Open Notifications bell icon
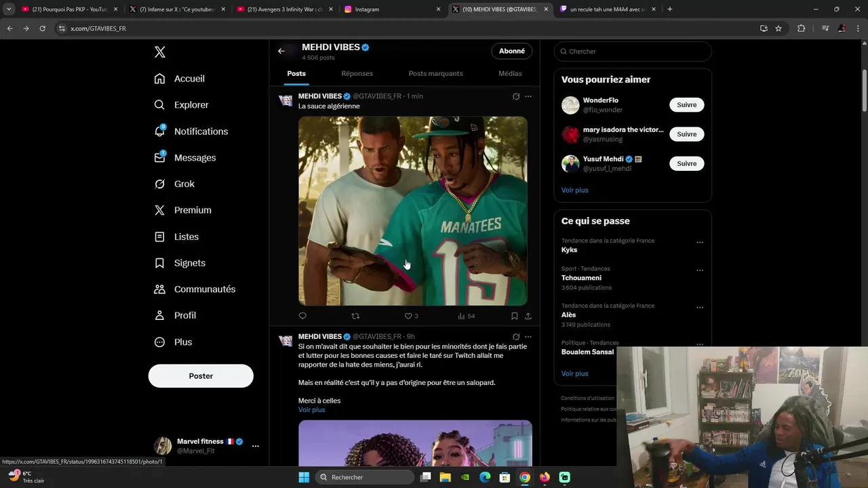Viewport: 868px width, 488px height. point(159,131)
